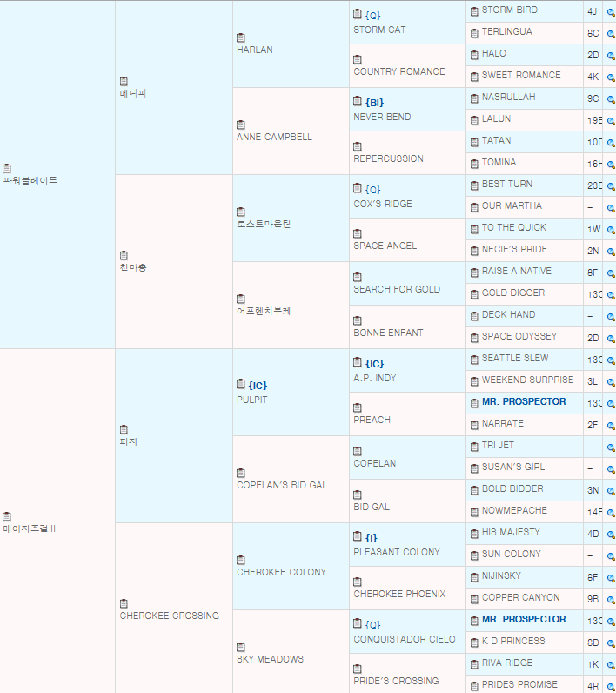Open clipboard icon above 도스트마운틴
This screenshot has width=616, height=693.
(x=241, y=212)
